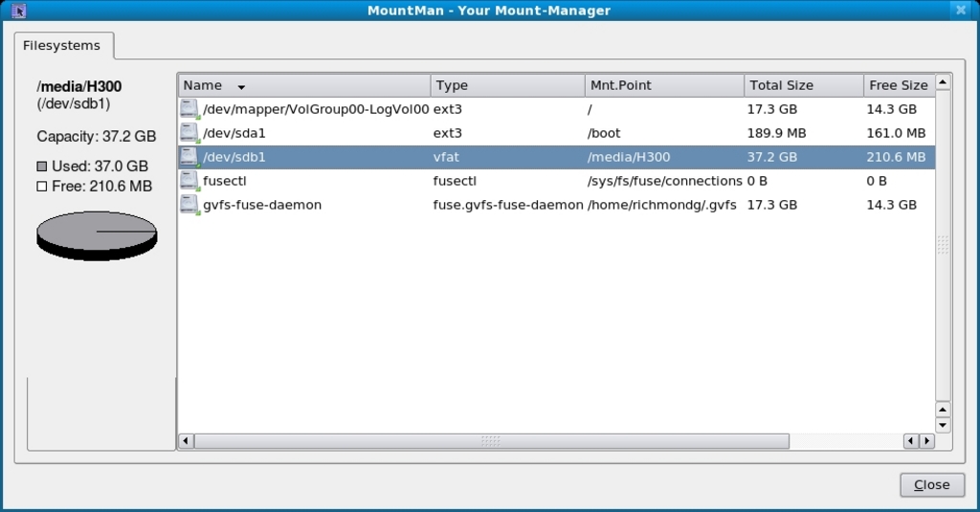Image resolution: width=980 pixels, height=512 pixels.
Task: Select the gvfs-fuse-daemon name entry
Action: 262,205
